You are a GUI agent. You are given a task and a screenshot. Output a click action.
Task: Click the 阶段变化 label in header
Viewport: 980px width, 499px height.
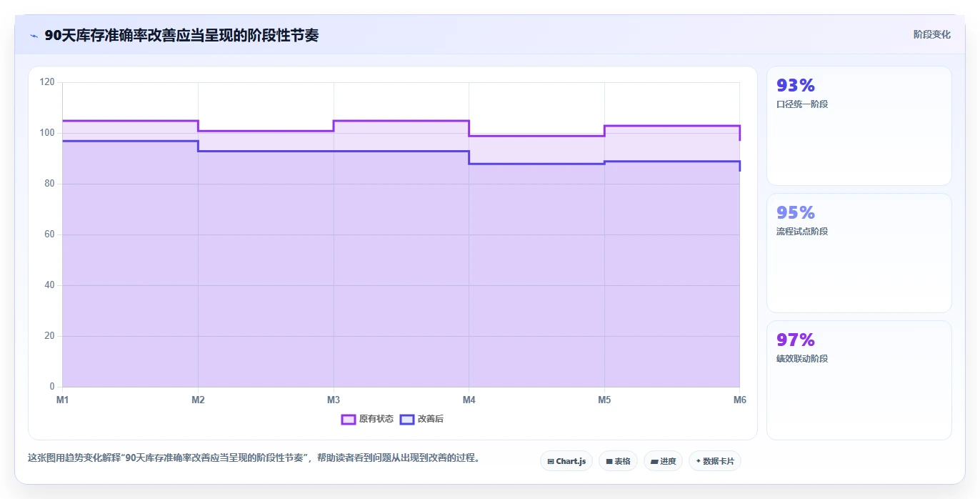tap(932, 34)
